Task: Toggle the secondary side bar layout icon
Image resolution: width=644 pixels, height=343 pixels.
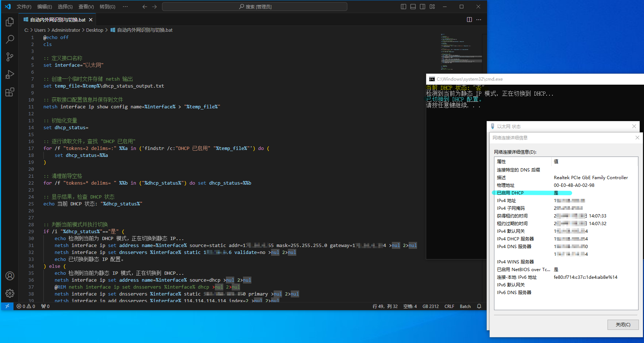Action: pyautogui.click(x=423, y=7)
